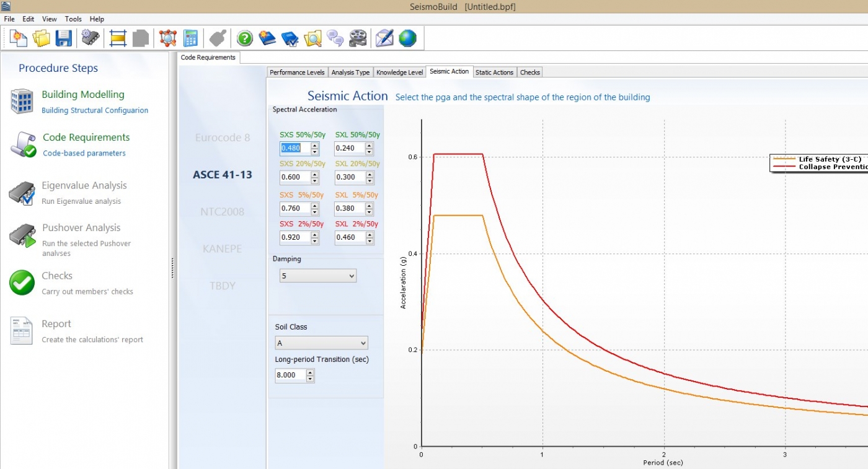Click the green question mark help icon
Screen dimensions: 868x469
pyautogui.click(x=245, y=38)
